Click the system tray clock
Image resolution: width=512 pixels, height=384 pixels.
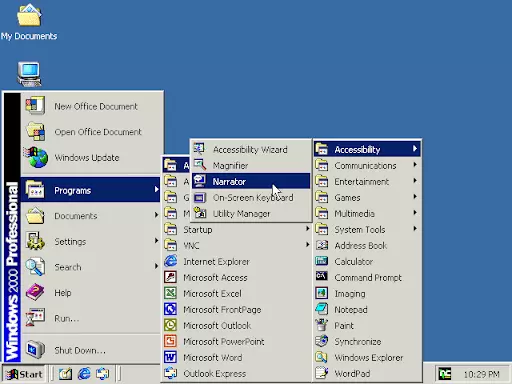(x=481, y=374)
